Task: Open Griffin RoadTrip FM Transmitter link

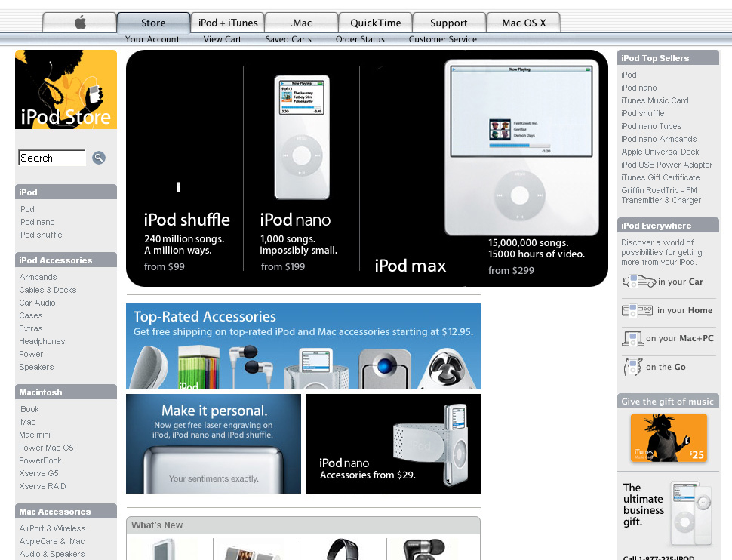Action: tap(661, 195)
